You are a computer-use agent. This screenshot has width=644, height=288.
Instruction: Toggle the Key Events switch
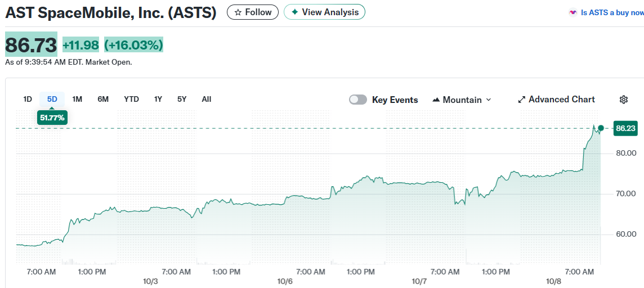tap(358, 100)
